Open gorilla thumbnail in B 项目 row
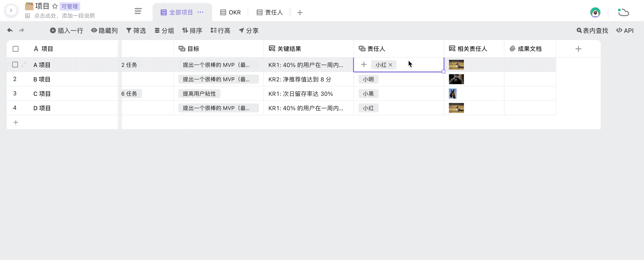This screenshot has width=644, height=260. (456, 79)
